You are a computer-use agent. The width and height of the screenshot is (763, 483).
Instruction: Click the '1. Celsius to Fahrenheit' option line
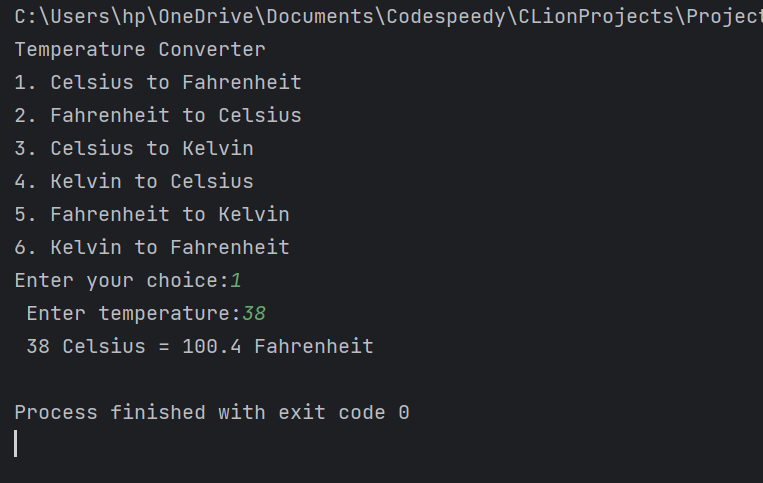(x=158, y=83)
